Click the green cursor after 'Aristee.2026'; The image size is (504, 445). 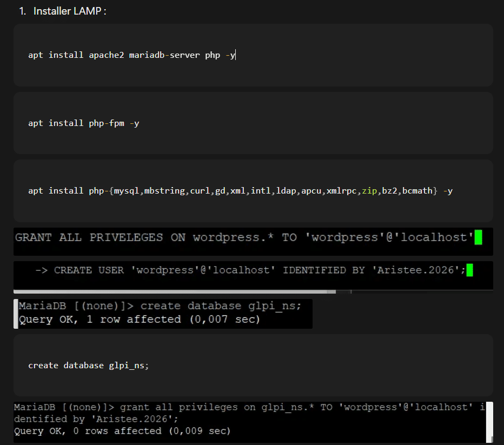469,270
